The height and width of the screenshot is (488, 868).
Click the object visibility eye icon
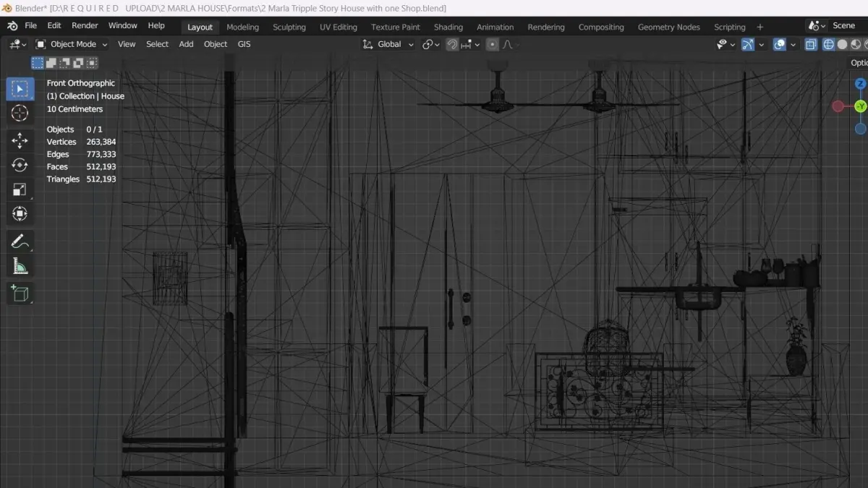[x=721, y=44]
